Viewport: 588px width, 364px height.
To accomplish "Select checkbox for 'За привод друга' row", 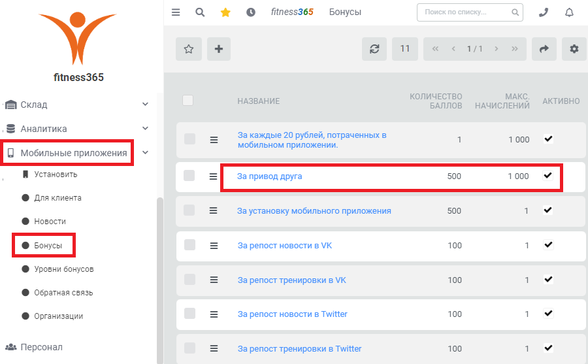I will (x=189, y=176).
